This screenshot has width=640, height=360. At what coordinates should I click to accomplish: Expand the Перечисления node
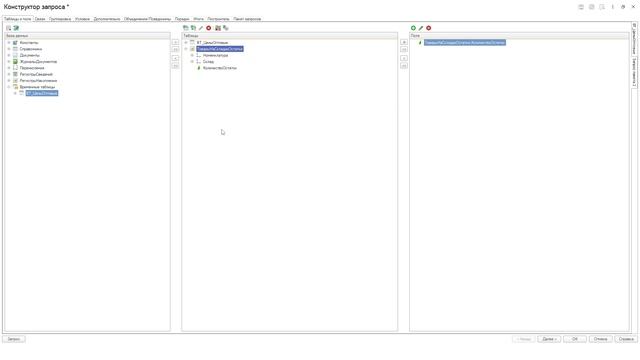(x=9, y=68)
